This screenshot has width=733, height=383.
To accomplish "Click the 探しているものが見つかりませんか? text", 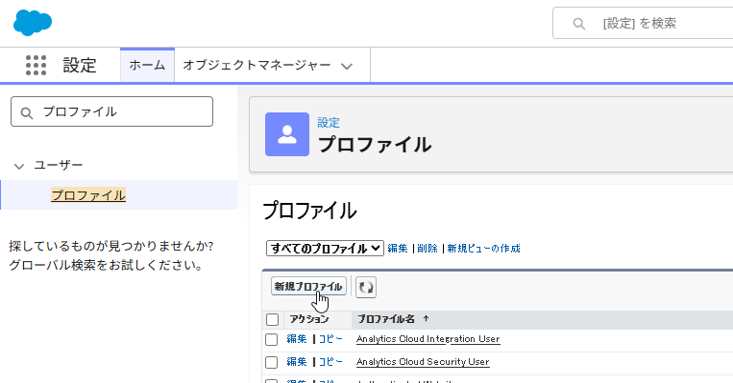I will click(111, 246).
